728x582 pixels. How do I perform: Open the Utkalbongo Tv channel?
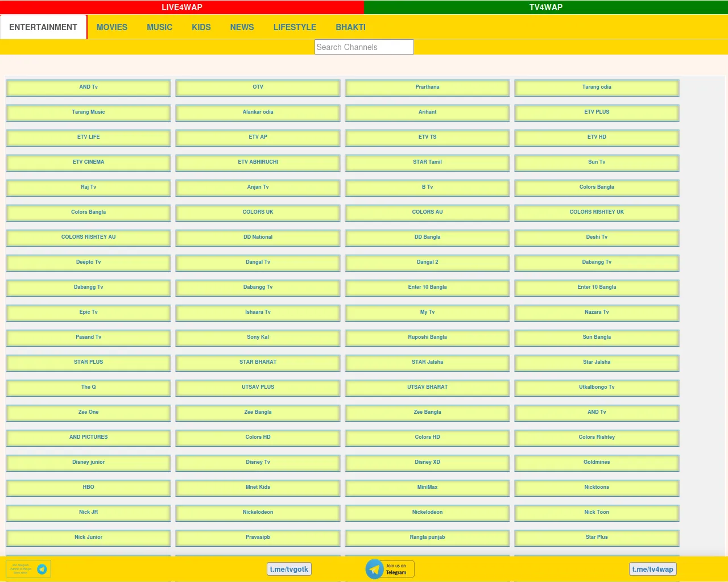coord(597,388)
